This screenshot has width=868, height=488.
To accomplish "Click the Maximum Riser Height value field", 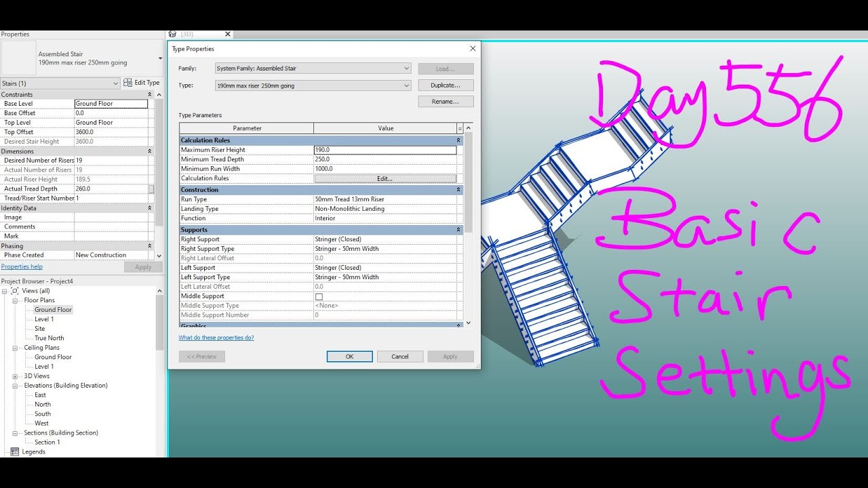I will (x=385, y=150).
